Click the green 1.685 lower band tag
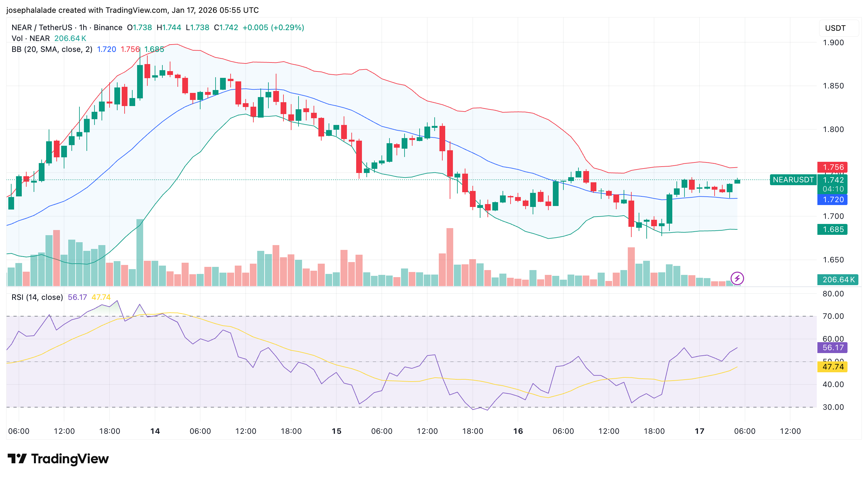 (x=832, y=229)
